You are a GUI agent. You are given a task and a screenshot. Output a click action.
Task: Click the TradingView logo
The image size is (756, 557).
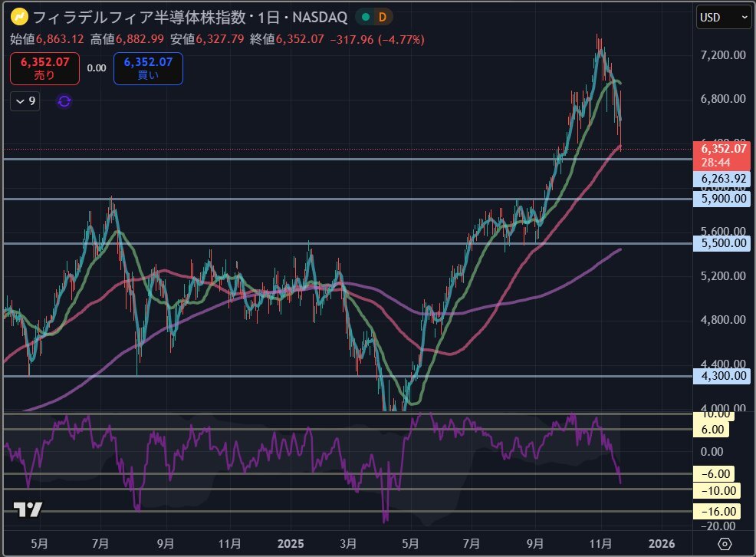tap(28, 509)
